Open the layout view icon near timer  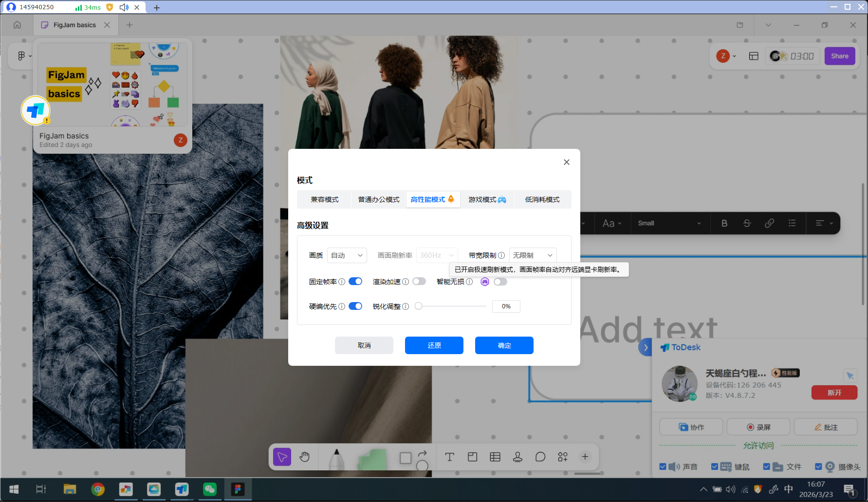click(x=754, y=56)
